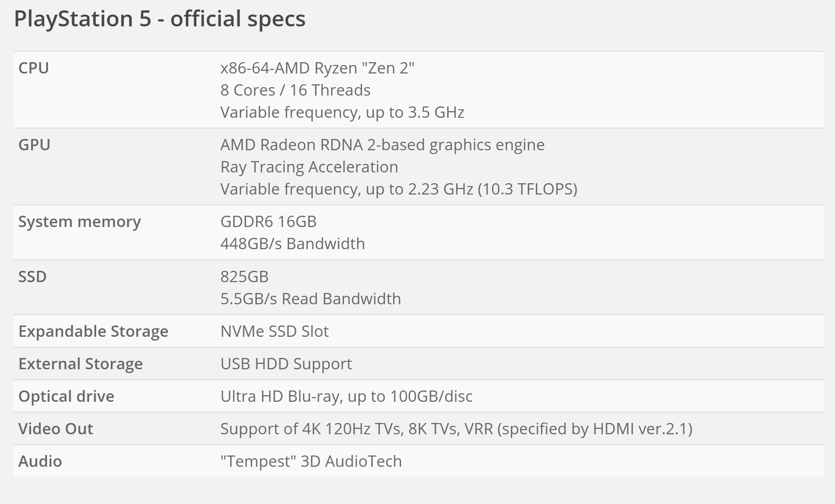Select the "up to 3.5 GHz" frequency line

coord(342,113)
